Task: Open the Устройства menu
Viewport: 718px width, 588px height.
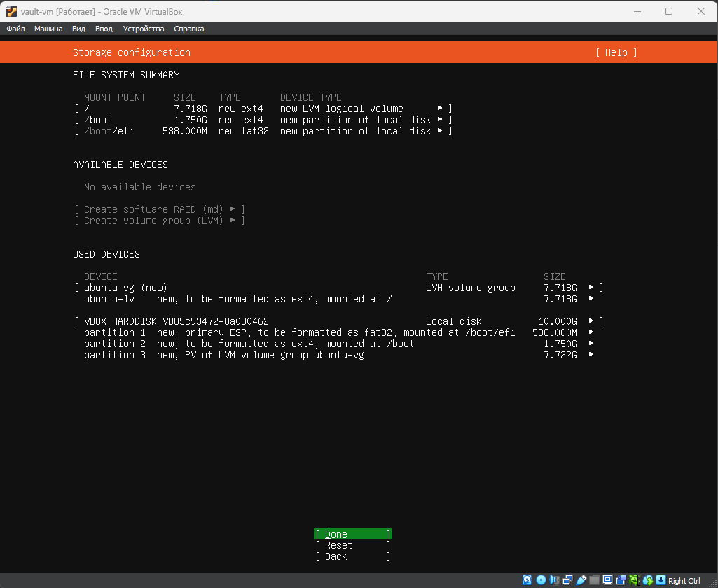Action: coord(144,29)
